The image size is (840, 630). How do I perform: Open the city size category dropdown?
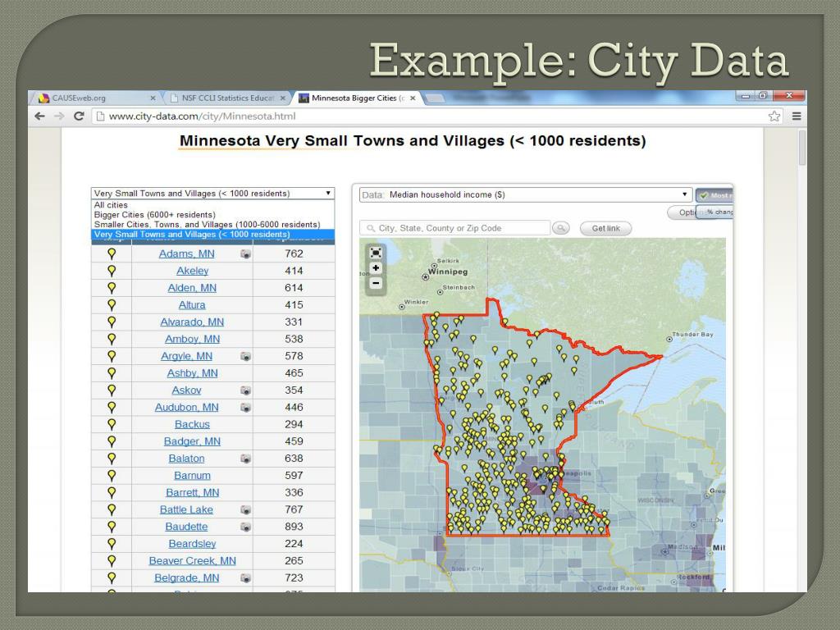click(212, 194)
